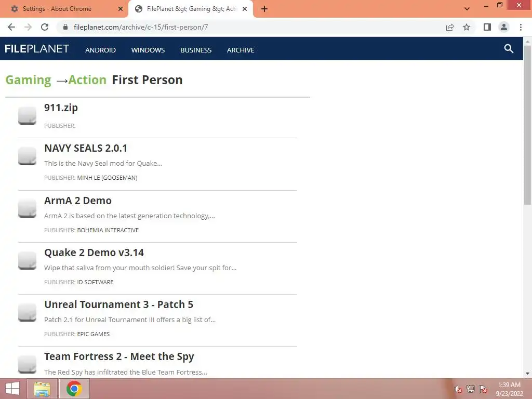Open the Windows Start menu
This screenshot has width=532, height=399.
tap(12, 389)
